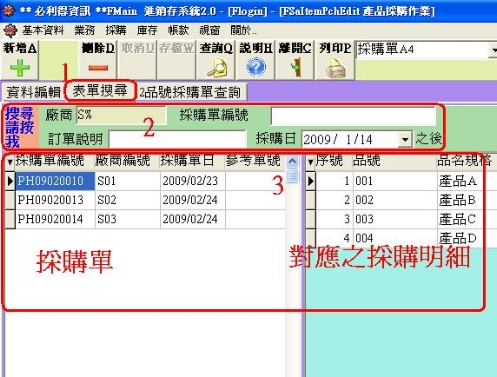Image resolution: width=497 pixels, height=377 pixels.
Task: Open the 查詢Q magnifier search icon
Action: pos(217,68)
